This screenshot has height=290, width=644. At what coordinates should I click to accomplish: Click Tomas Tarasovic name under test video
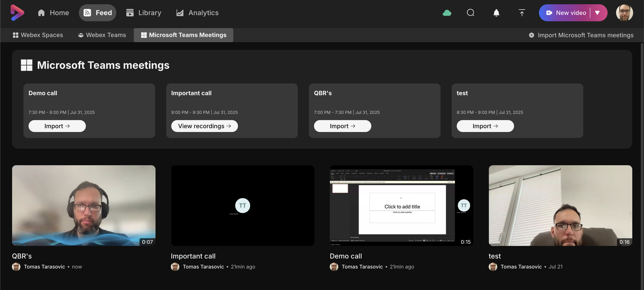pos(521,267)
